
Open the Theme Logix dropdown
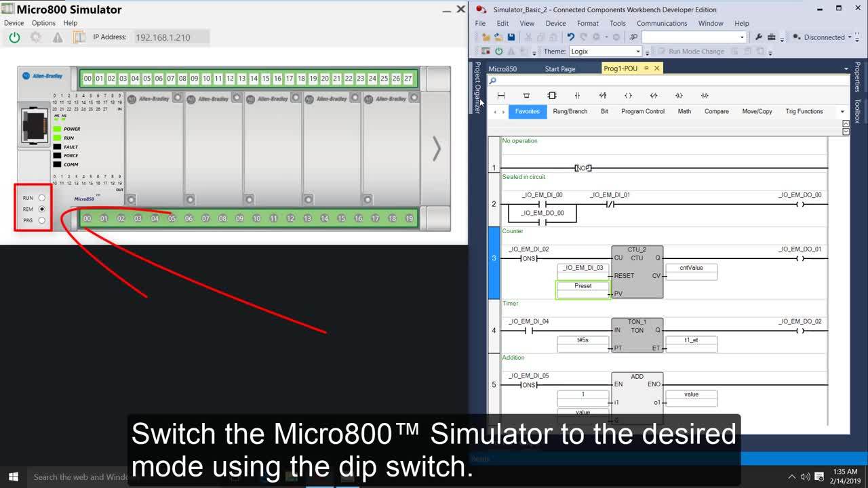[638, 52]
